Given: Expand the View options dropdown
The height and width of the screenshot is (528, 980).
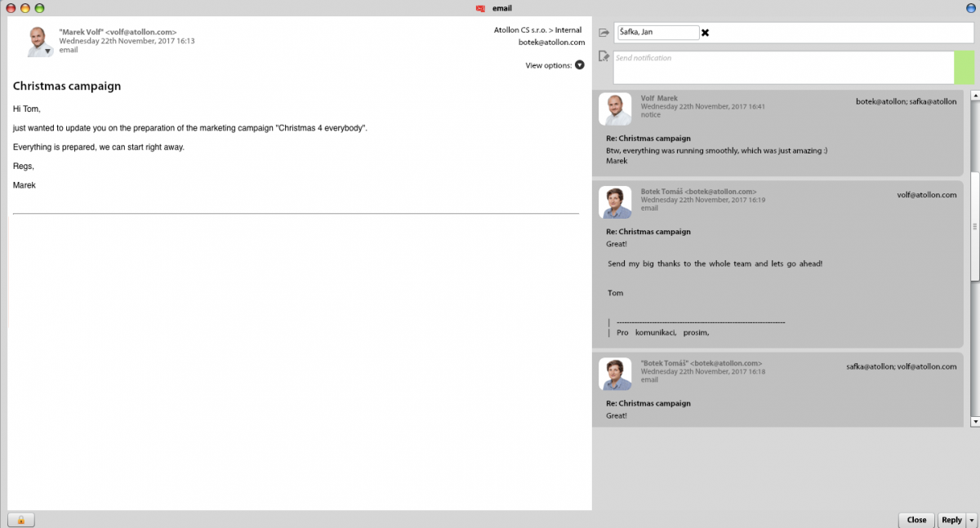Looking at the screenshot, I should [x=580, y=65].
